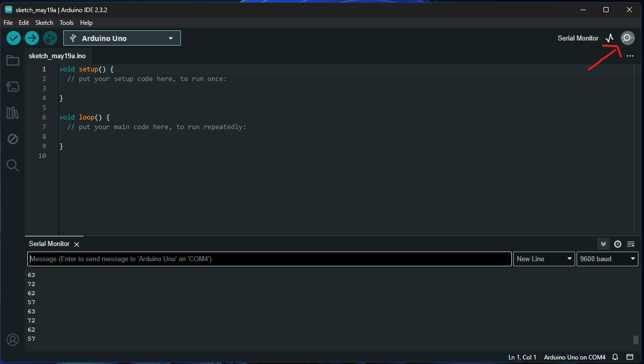This screenshot has width=644, height=364.
Task: Click the serial message input field
Action: pos(269,259)
